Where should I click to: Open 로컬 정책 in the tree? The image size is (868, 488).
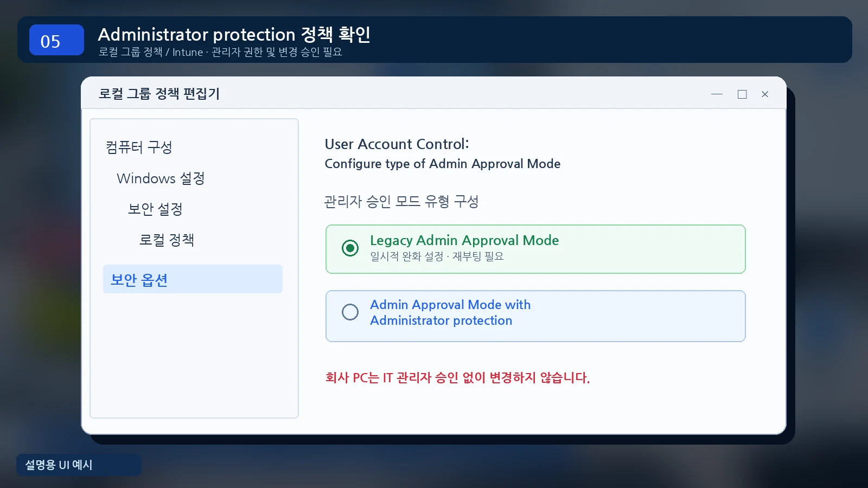(x=167, y=240)
